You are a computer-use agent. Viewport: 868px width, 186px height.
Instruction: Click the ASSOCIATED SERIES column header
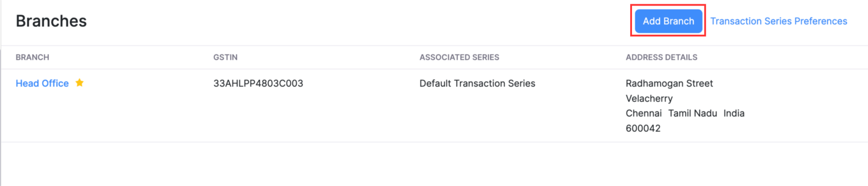pyautogui.click(x=459, y=57)
